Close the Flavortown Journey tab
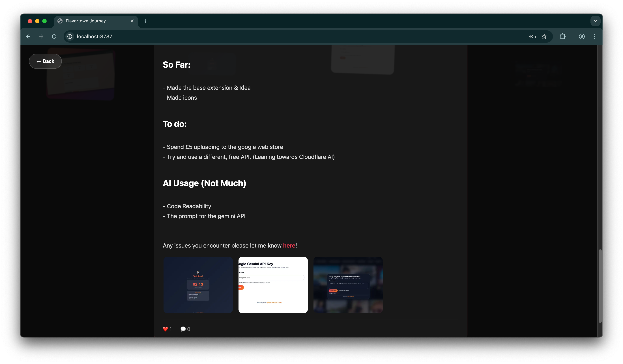Screen dimensions: 623x364 [x=132, y=21]
